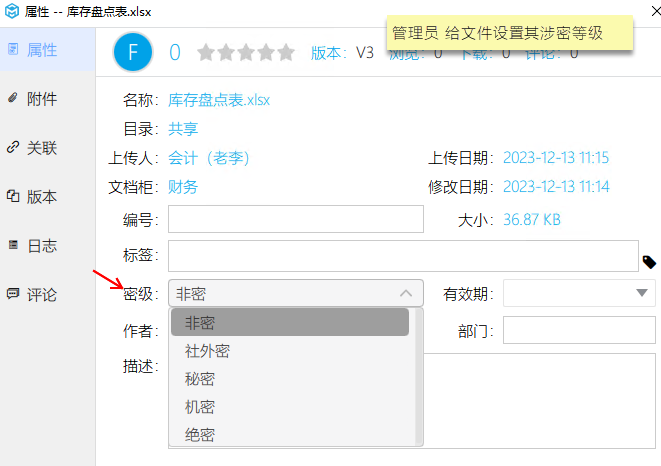This screenshot has width=661, height=466.
Task: Expand the 有效期 dropdown arrow
Action: click(x=642, y=293)
